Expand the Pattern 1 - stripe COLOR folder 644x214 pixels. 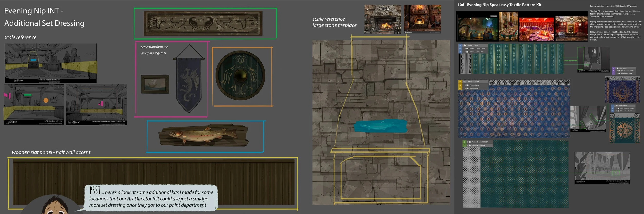coord(465,48)
